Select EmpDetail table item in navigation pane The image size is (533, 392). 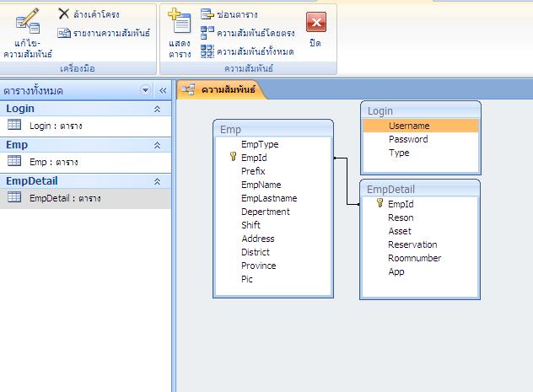(x=86, y=198)
